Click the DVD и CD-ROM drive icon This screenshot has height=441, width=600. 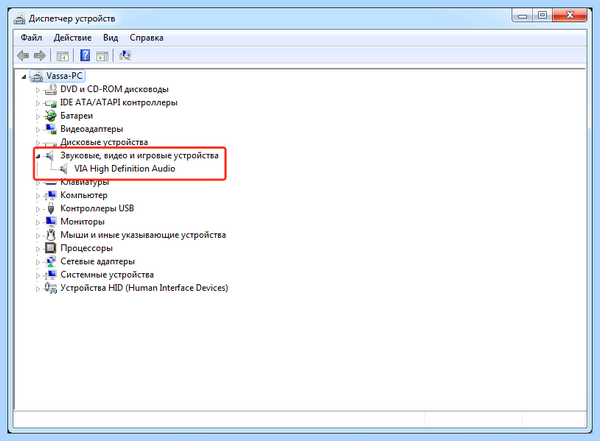50,90
